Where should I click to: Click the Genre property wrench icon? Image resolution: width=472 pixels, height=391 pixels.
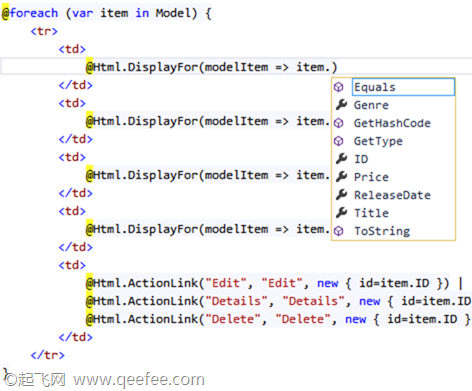pyautogui.click(x=341, y=105)
